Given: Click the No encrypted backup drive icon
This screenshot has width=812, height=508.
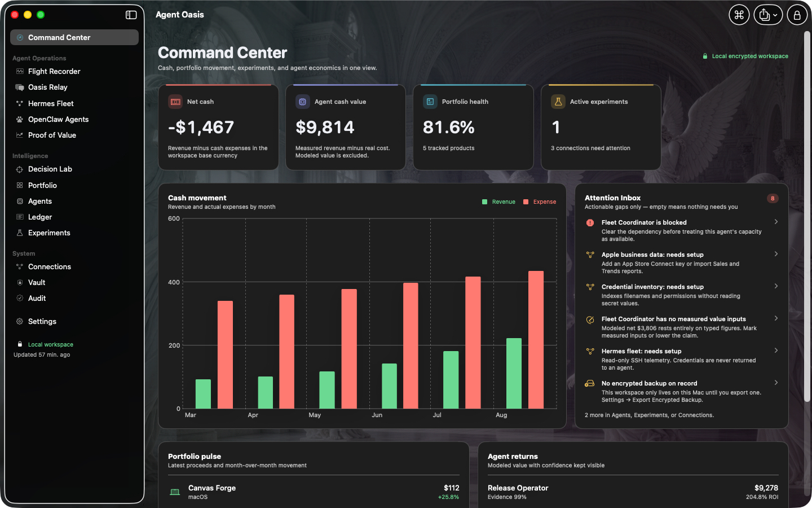Looking at the screenshot, I should coord(590,384).
